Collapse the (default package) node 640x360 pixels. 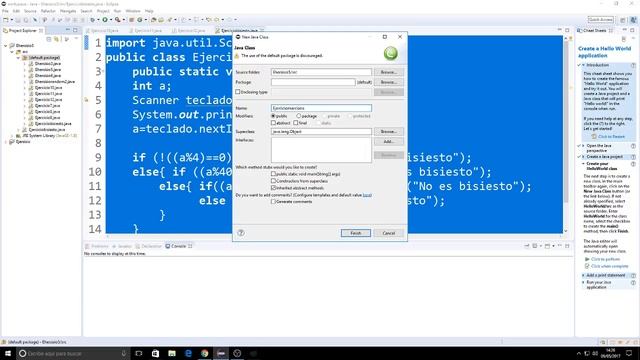pyautogui.click(x=18, y=58)
